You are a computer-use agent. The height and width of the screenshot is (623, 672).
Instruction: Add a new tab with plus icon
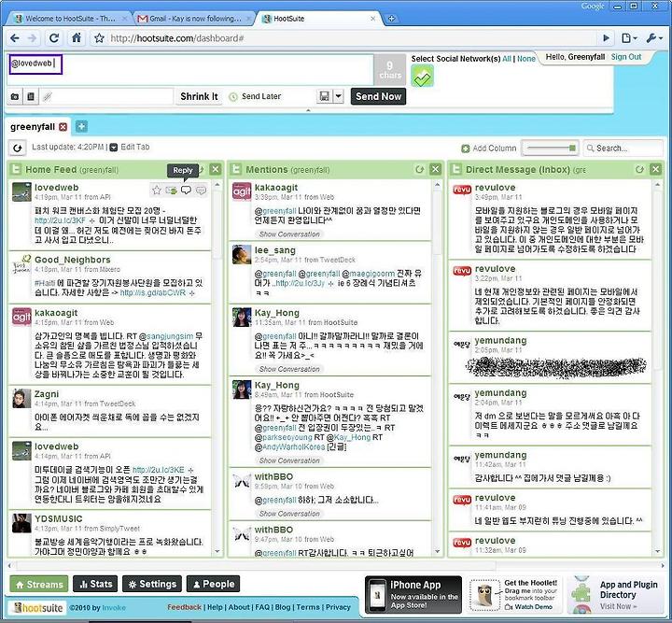pyautogui.click(x=81, y=126)
